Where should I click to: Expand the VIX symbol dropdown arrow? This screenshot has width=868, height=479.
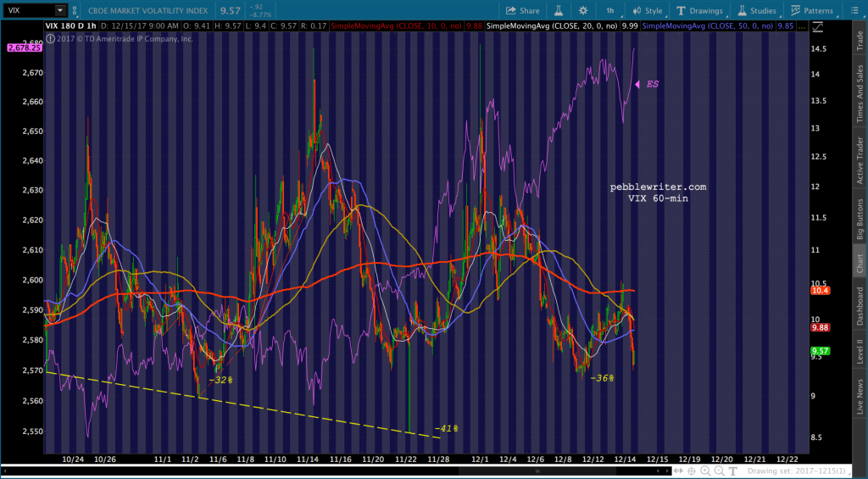(60, 10)
